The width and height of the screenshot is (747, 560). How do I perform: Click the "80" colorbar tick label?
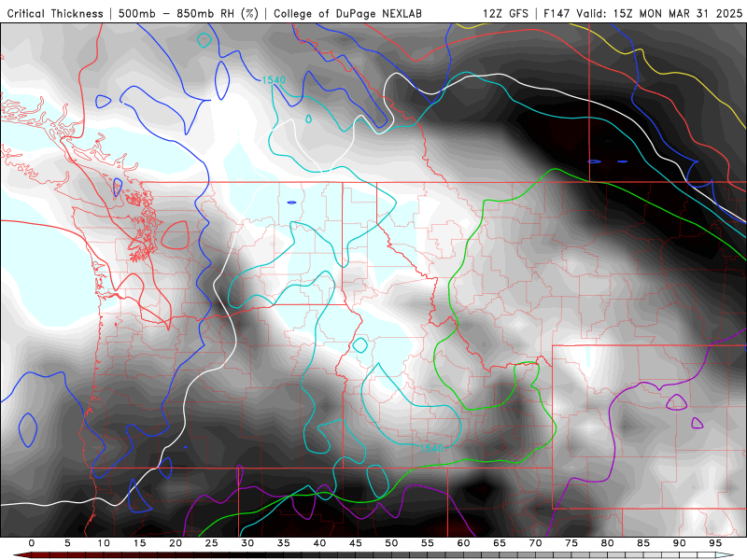(608, 543)
